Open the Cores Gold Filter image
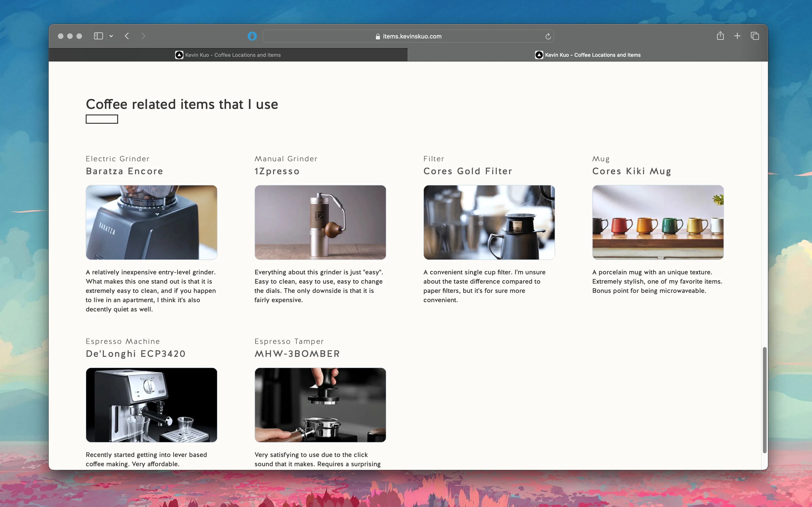This screenshot has height=507, width=812. pos(489,222)
